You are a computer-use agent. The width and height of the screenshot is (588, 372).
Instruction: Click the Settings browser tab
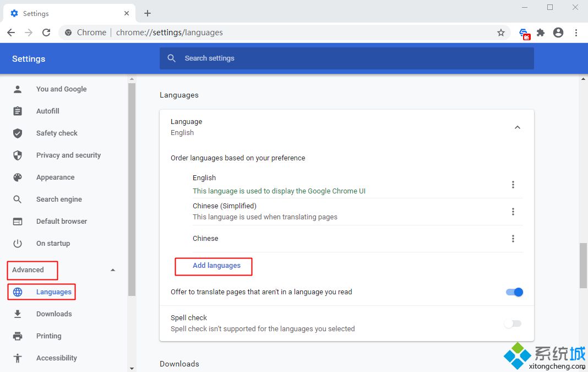click(x=69, y=14)
